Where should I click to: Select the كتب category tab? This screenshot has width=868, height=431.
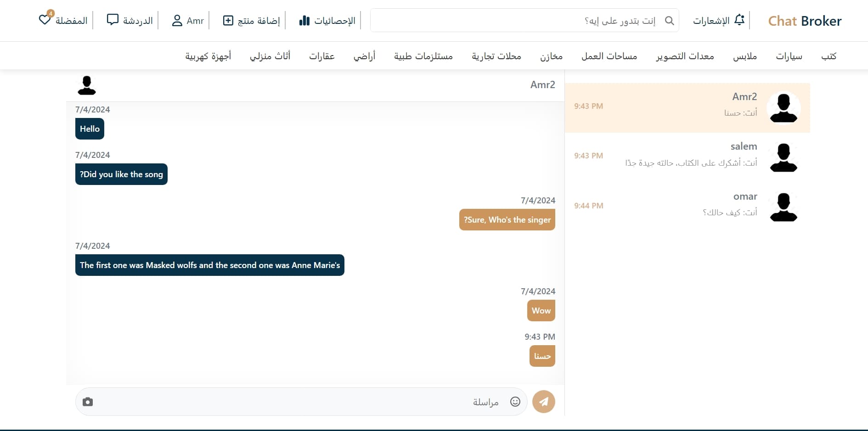pyautogui.click(x=829, y=56)
